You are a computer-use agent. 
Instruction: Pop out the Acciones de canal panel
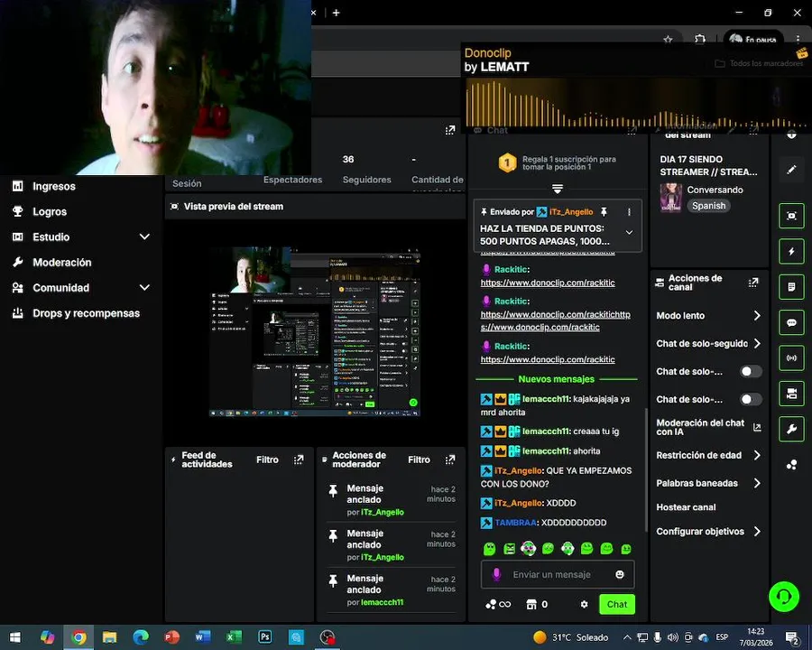coord(753,283)
